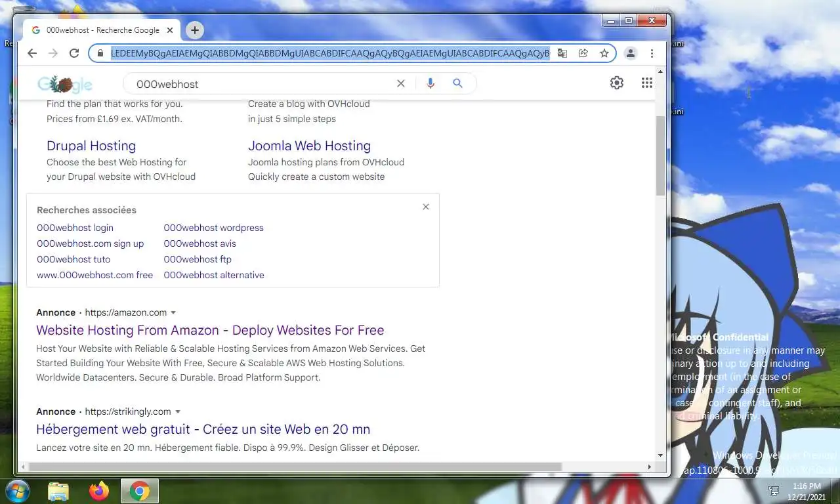Click in the address bar URL
Screen dimensions: 840x504
pyautogui.click(x=330, y=53)
